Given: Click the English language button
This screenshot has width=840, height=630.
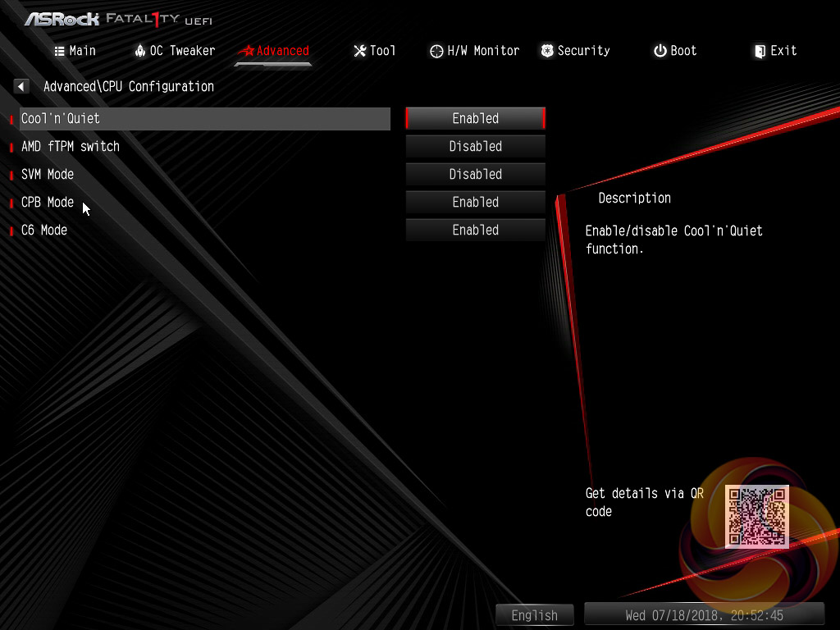Looking at the screenshot, I should (535, 615).
